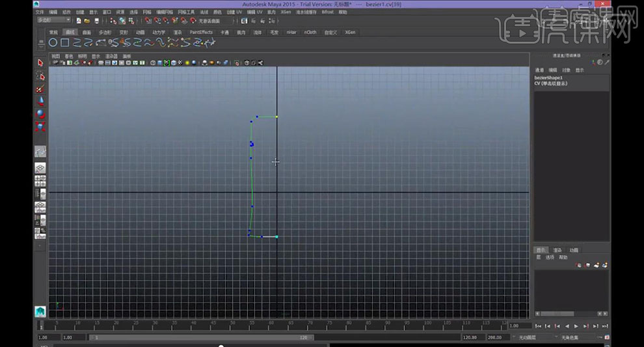Screen dimensions: 644x347
Task: Click the animation end field 200.00
Action: [x=497, y=337]
